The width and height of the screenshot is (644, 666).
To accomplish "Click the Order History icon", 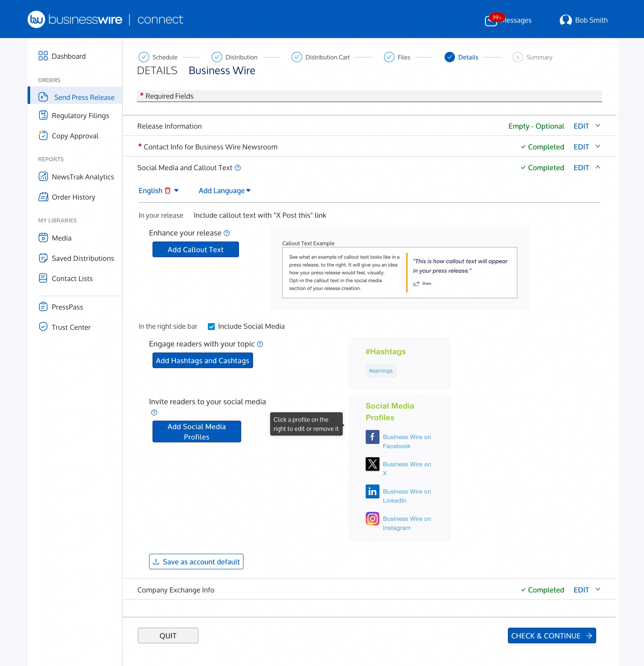I will (43, 197).
